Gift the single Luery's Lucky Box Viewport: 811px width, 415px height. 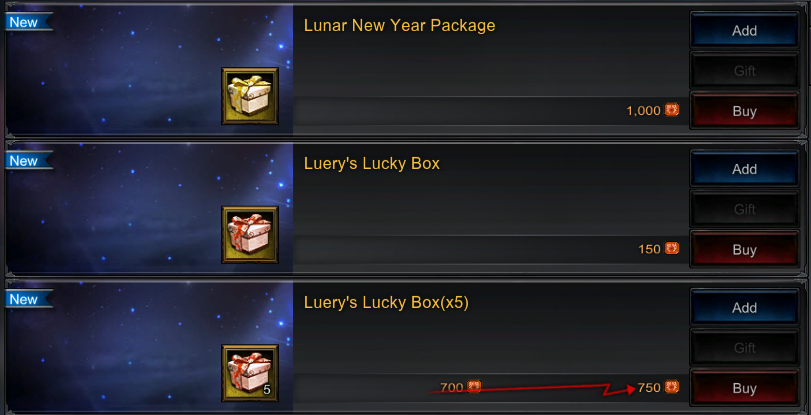(x=744, y=210)
